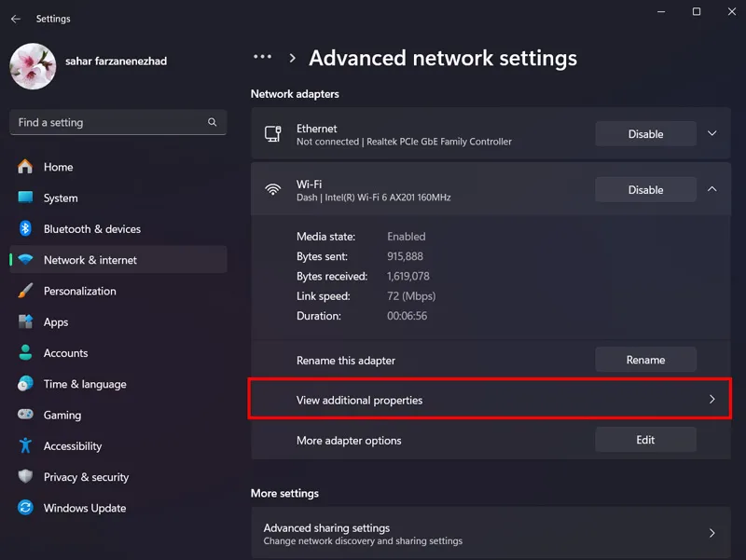Maximize the Settings window
Viewport: 746px width, 560px height.
point(697,11)
